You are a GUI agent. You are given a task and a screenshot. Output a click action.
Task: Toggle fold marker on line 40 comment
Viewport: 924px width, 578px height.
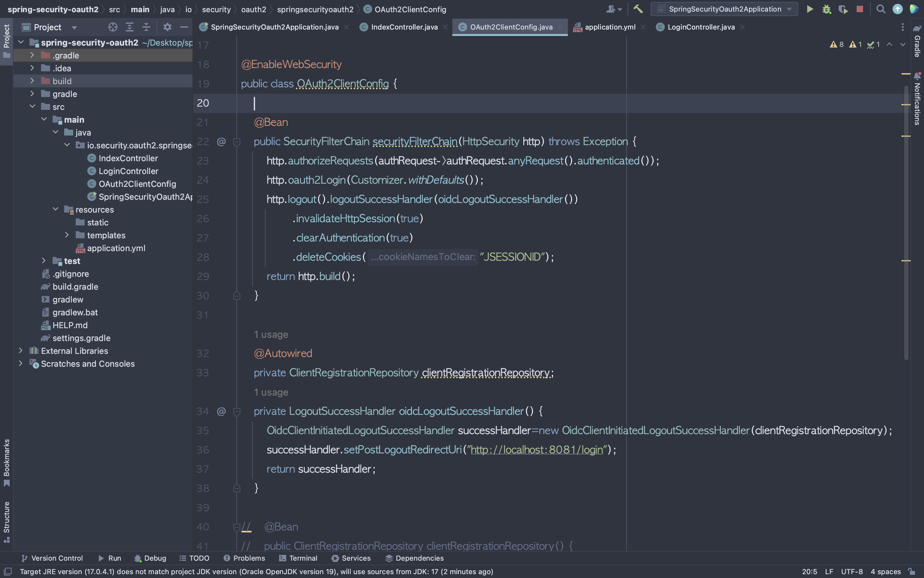click(x=237, y=527)
